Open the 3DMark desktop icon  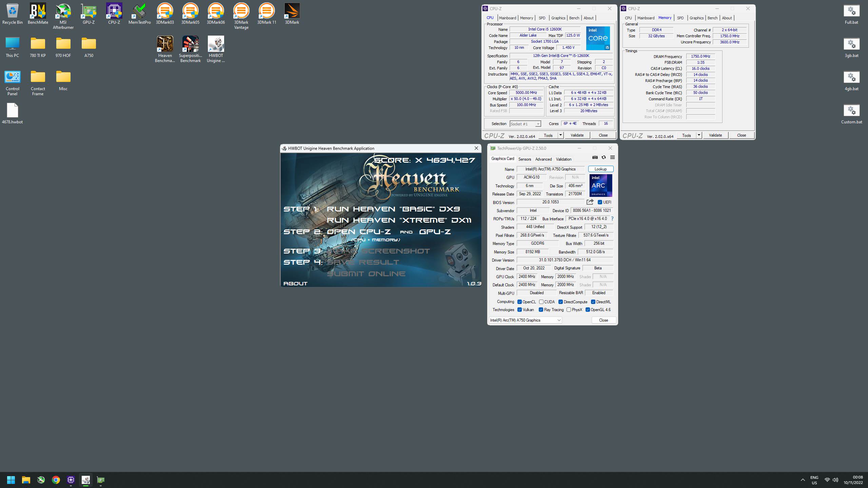coord(292,14)
